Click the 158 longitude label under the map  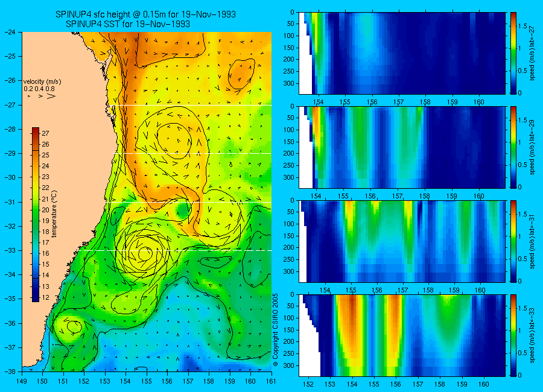click(x=209, y=381)
